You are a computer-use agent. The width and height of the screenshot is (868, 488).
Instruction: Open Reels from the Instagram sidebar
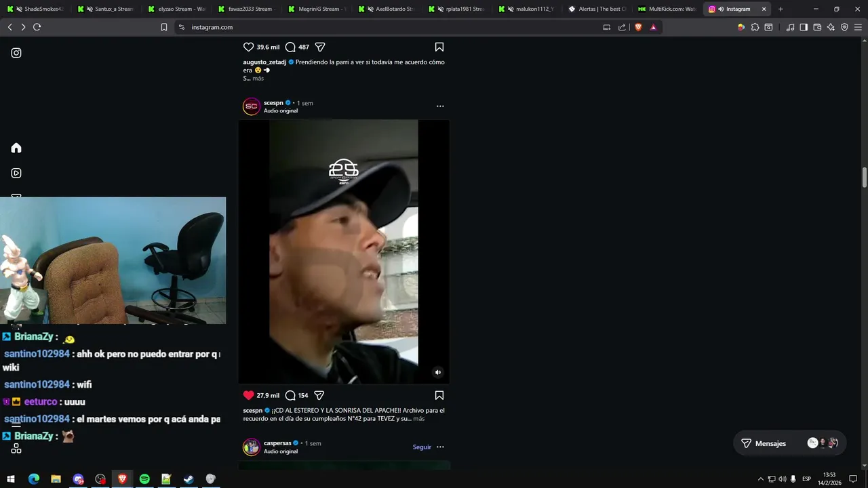16,173
